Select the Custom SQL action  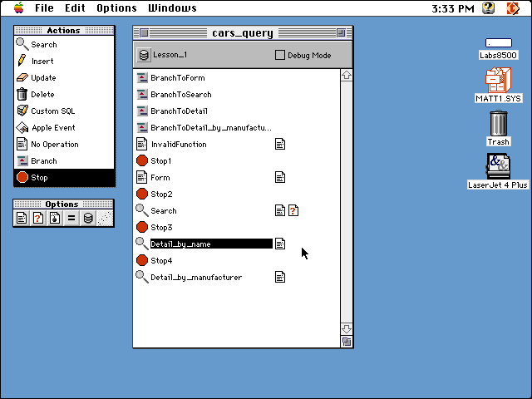pos(64,111)
